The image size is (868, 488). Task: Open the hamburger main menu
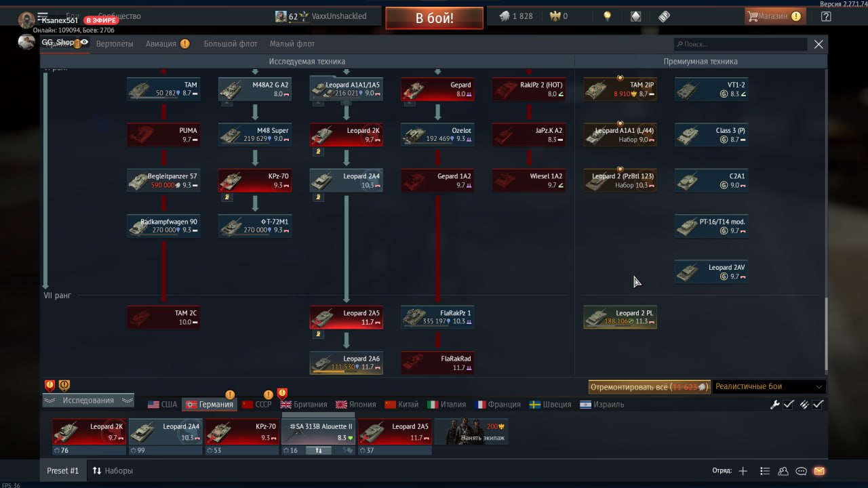43,16
